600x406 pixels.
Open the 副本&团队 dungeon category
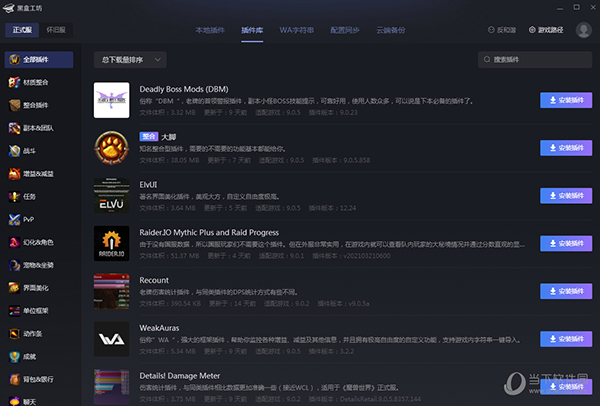pyautogui.click(x=31, y=128)
